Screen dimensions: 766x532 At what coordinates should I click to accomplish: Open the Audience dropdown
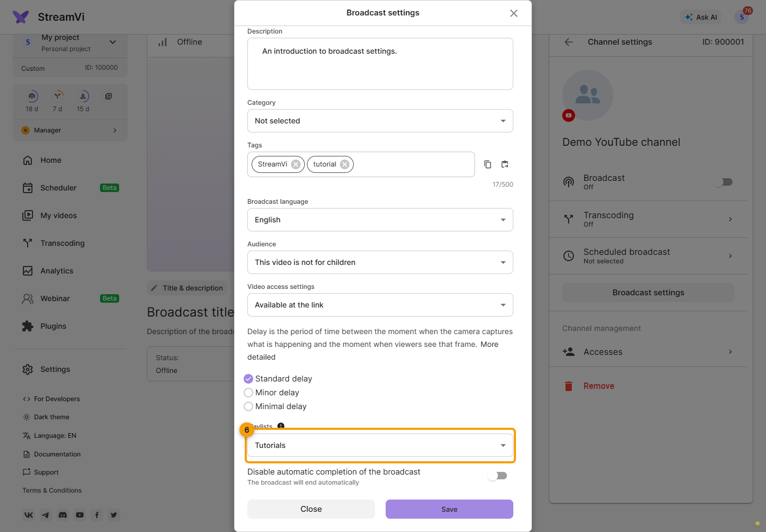click(x=380, y=262)
